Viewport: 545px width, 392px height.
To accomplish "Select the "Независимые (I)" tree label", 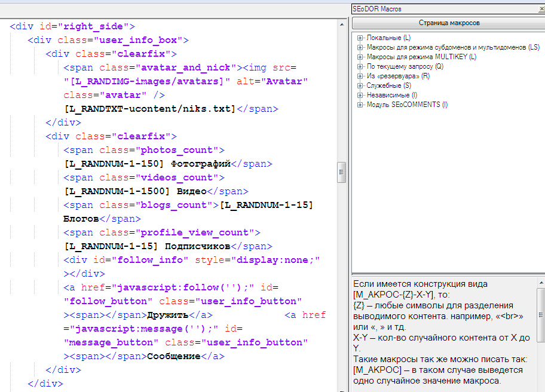I will click(x=392, y=95).
